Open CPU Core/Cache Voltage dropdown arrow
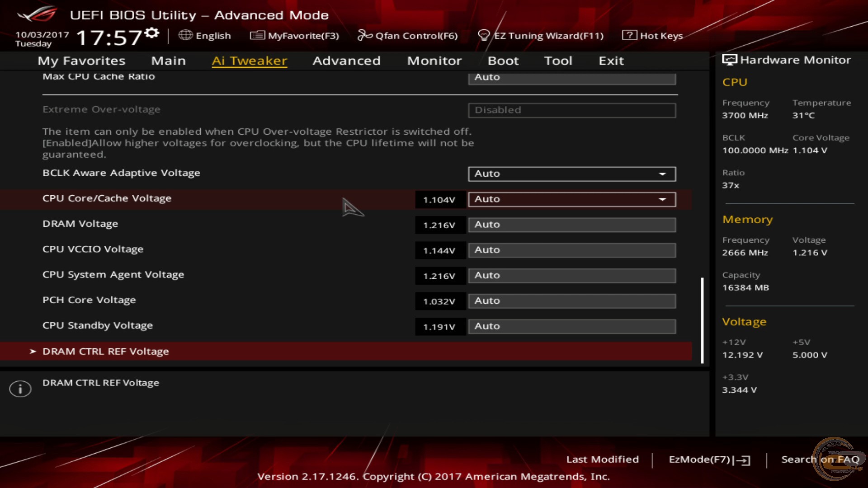This screenshot has width=868, height=488. tap(662, 199)
